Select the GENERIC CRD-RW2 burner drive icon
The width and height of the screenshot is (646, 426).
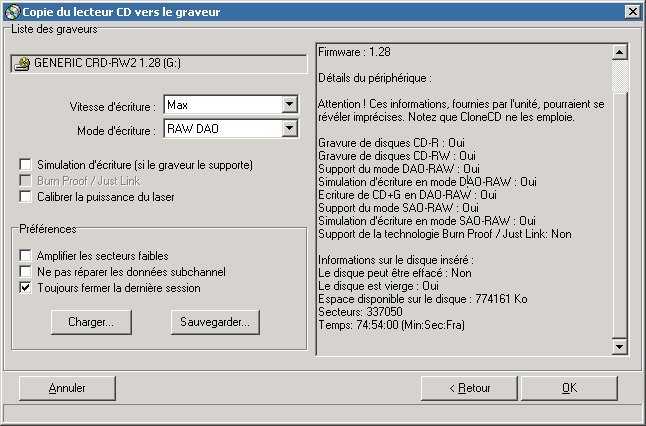pos(22,64)
